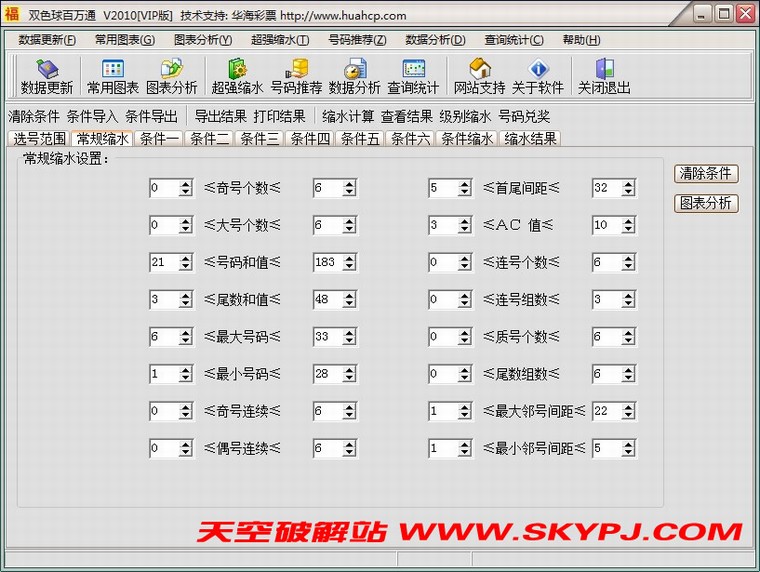Switch to the 选号范围 tab
760x572 pixels.
click(39, 139)
